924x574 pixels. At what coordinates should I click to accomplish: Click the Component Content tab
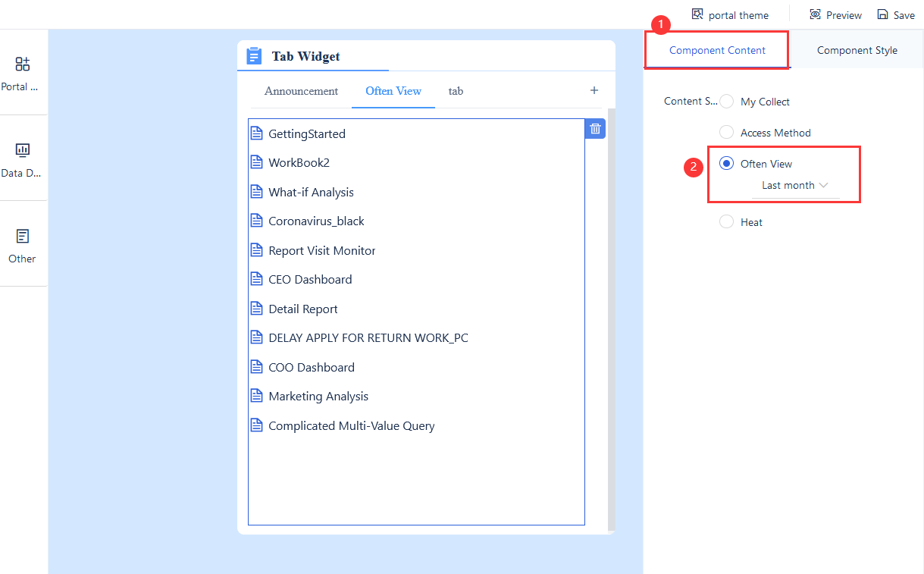click(x=716, y=49)
